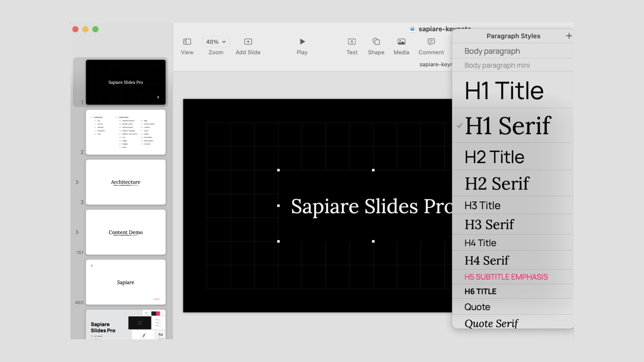Click the Sapiare Slides Pro title text
644x362 pixels.
click(371, 206)
